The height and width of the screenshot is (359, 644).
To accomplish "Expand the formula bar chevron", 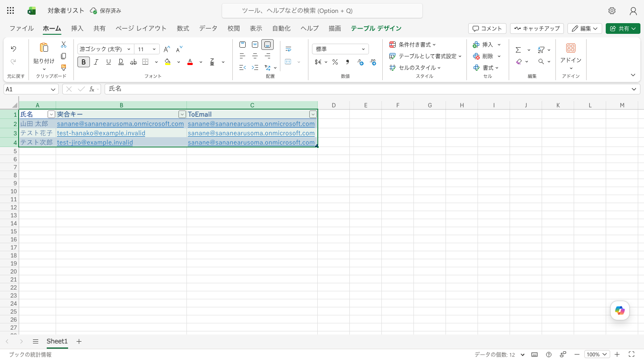I will [x=634, y=89].
